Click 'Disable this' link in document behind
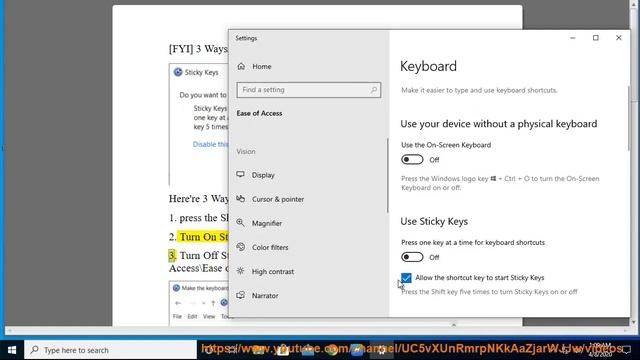The image size is (640, 360). [x=210, y=144]
